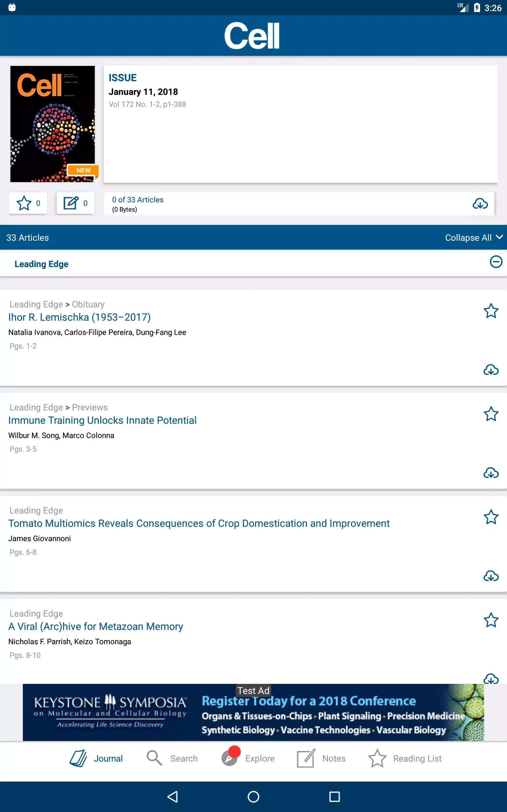Star the Ihor R. Lemischka article
This screenshot has height=812, width=507.
coord(491,311)
